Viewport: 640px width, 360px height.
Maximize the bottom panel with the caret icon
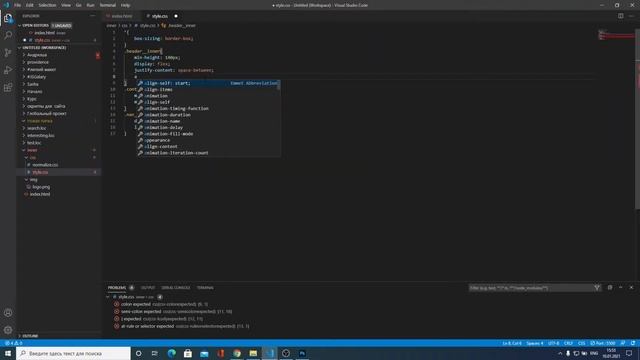point(620,288)
